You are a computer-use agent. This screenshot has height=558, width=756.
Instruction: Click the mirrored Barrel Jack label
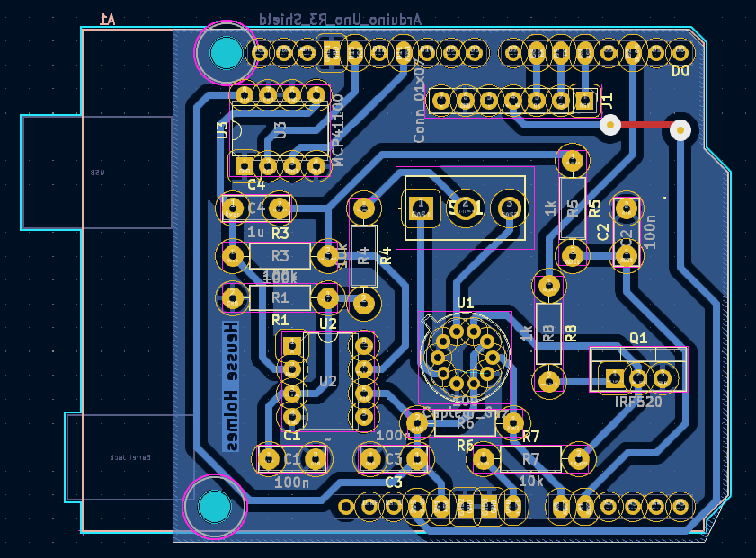[130, 457]
